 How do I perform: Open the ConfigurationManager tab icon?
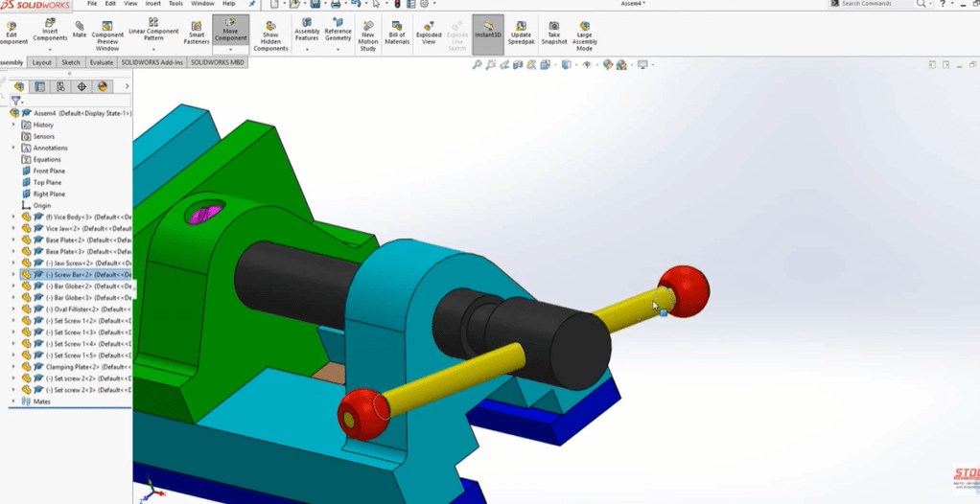[x=60, y=86]
